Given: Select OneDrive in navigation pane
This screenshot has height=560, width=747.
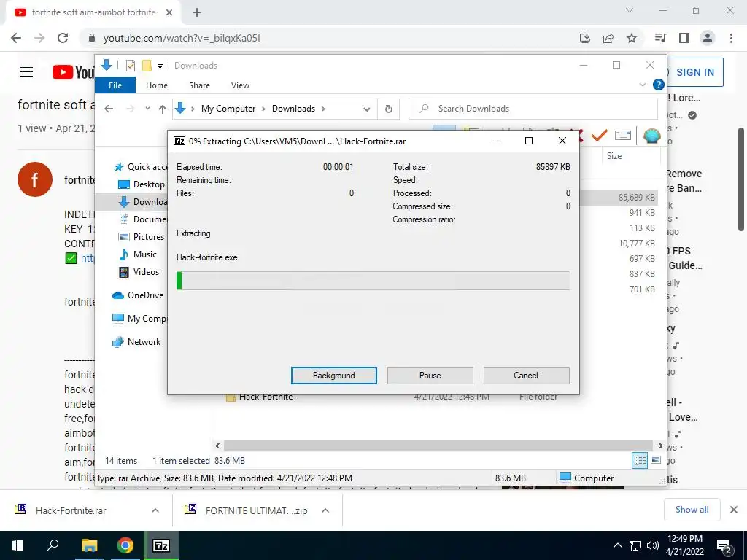Looking at the screenshot, I should [x=138, y=295].
